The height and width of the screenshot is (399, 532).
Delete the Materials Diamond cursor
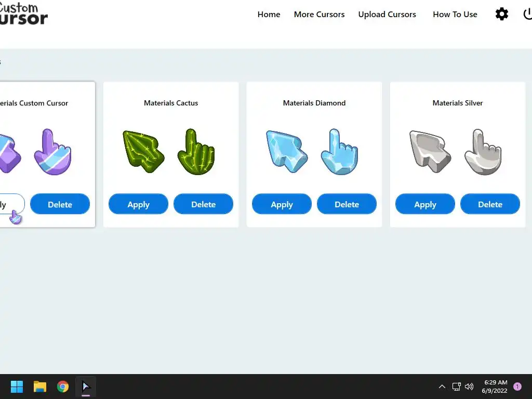(347, 204)
